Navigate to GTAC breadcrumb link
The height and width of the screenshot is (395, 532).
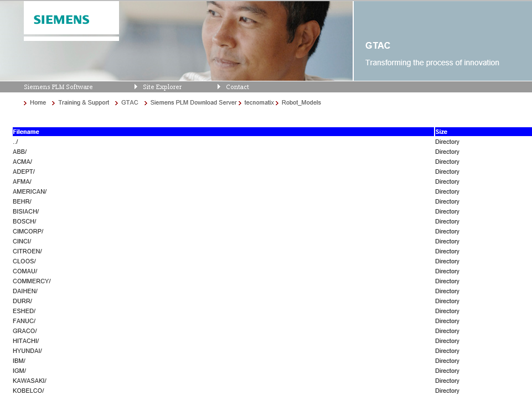(130, 103)
